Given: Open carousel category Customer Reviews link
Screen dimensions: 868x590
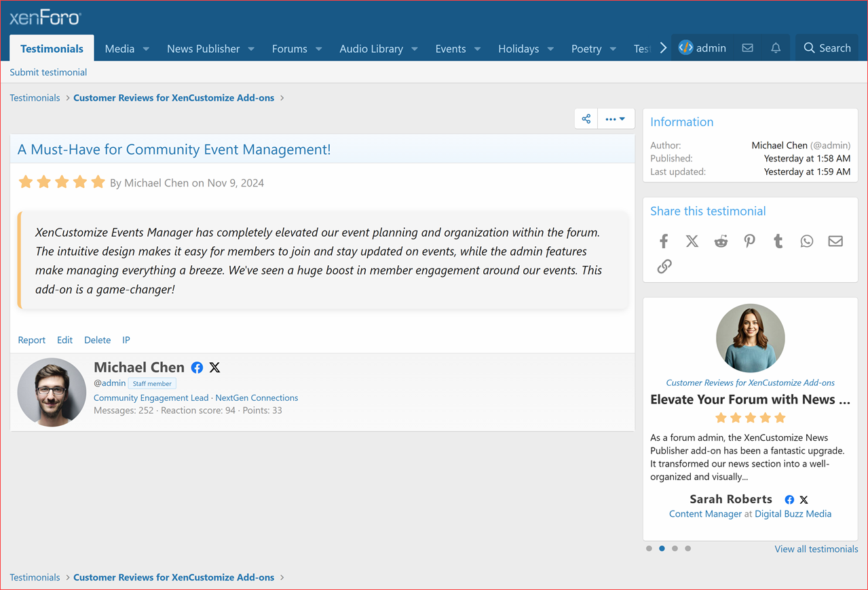Looking at the screenshot, I should click(x=750, y=382).
